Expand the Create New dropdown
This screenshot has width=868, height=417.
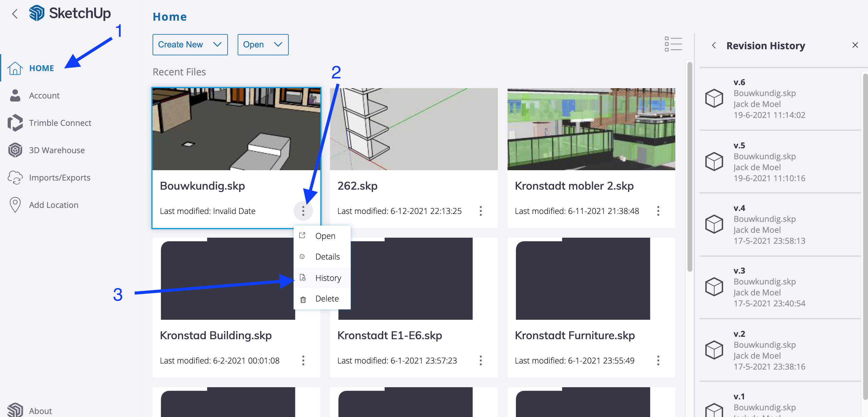pyautogui.click(x=190, y=44)
